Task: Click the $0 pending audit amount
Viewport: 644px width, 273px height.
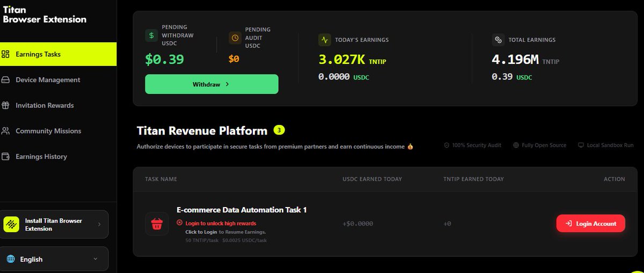Action: 234,59
